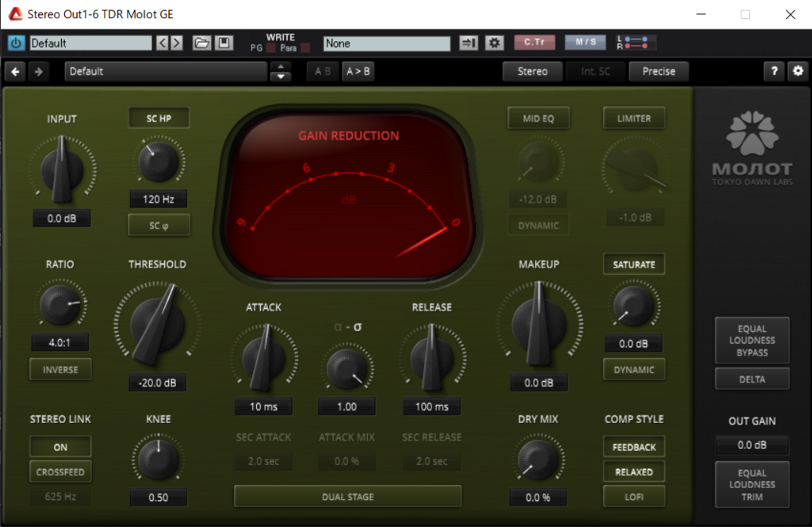Select the A B compare slot button

pyautogui.click(x=323, y=71)
